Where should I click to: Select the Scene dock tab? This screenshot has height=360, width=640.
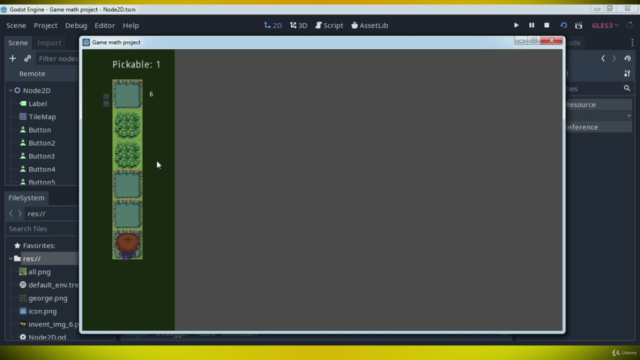[x=18, y=42]
